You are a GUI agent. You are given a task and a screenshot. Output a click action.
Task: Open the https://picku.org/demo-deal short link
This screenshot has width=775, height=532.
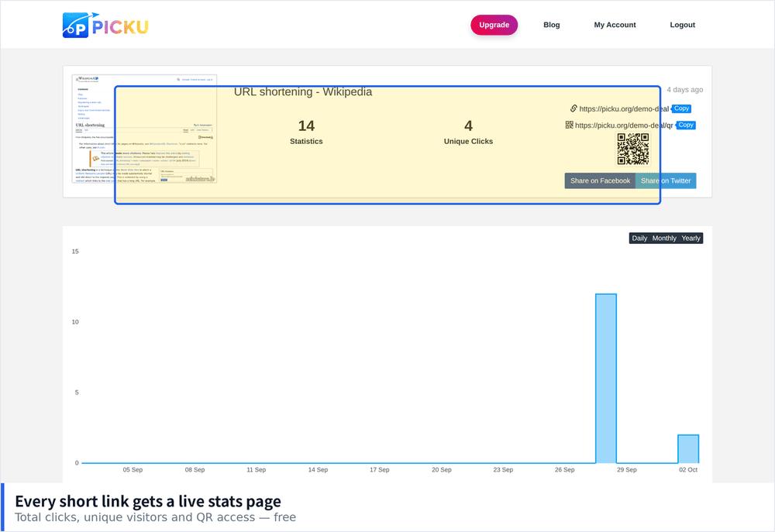624,108
